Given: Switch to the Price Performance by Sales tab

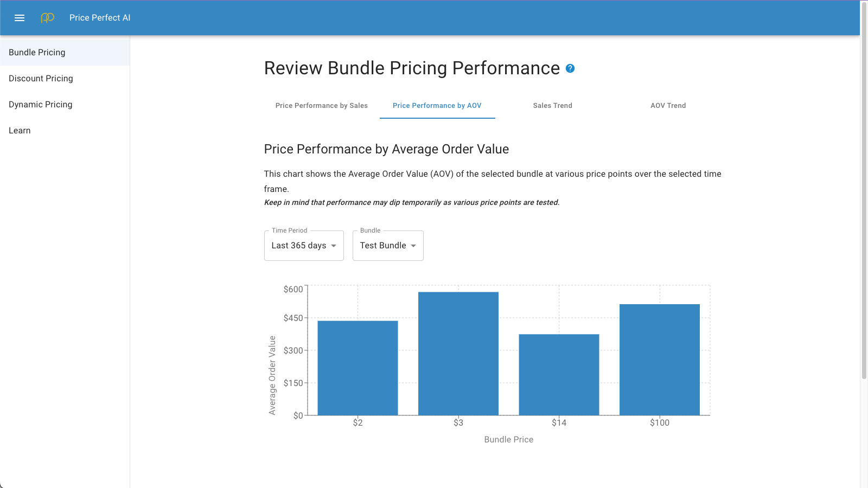Looking at the screenshot, I should pyautogui.click(x=322, y=106).
